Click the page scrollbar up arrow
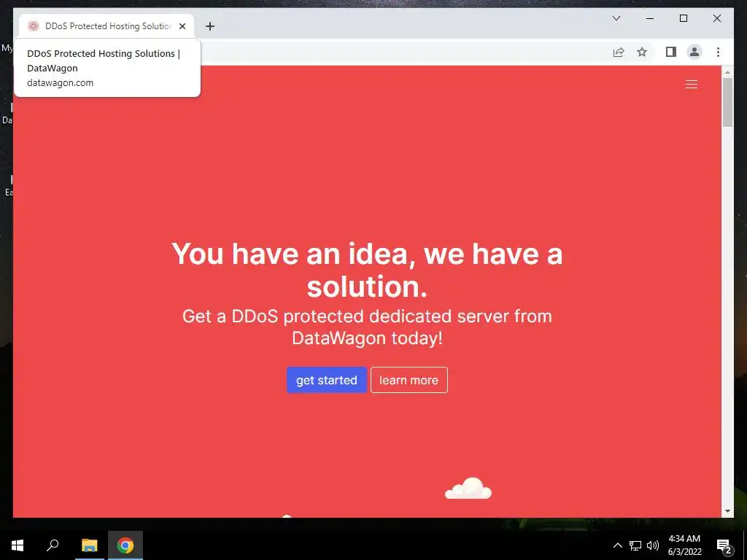The height and width of the screenshot is (560, 747). (727, 72)
